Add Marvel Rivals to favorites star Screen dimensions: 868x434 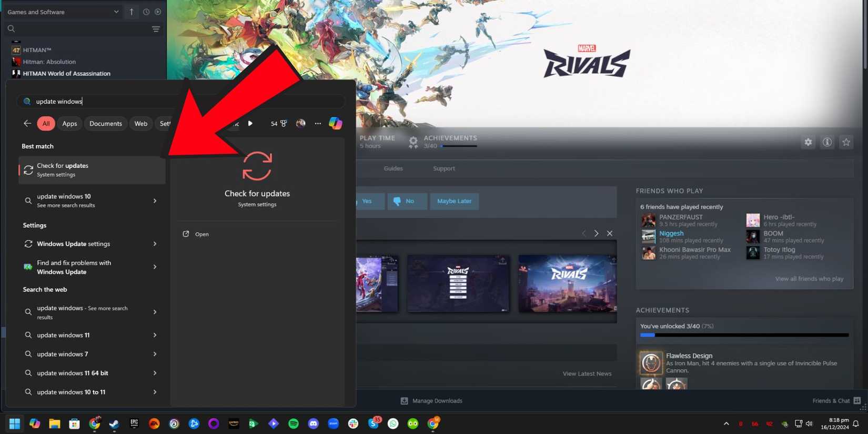click(x=846, y=142)
